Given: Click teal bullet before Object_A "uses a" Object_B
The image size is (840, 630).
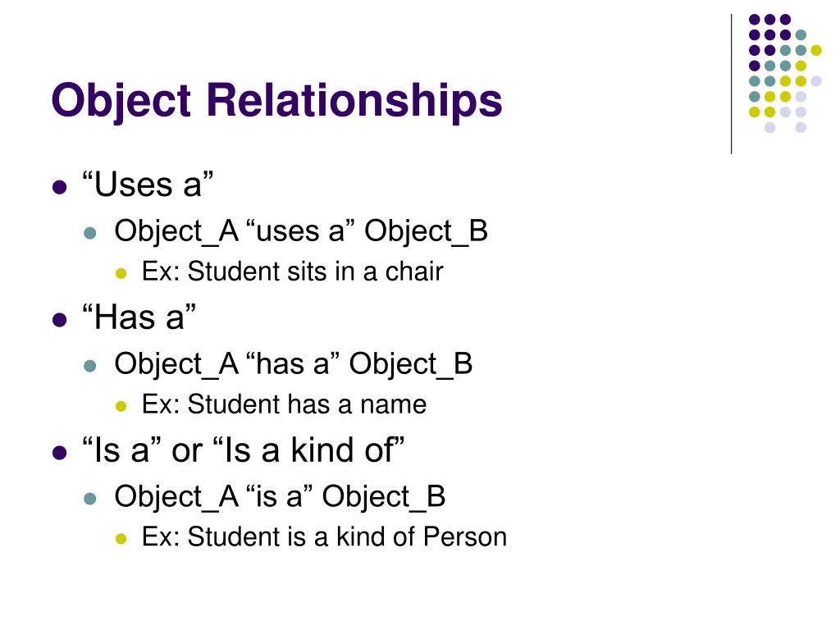Looking at the screenshot, I should (x=90, y=233).
